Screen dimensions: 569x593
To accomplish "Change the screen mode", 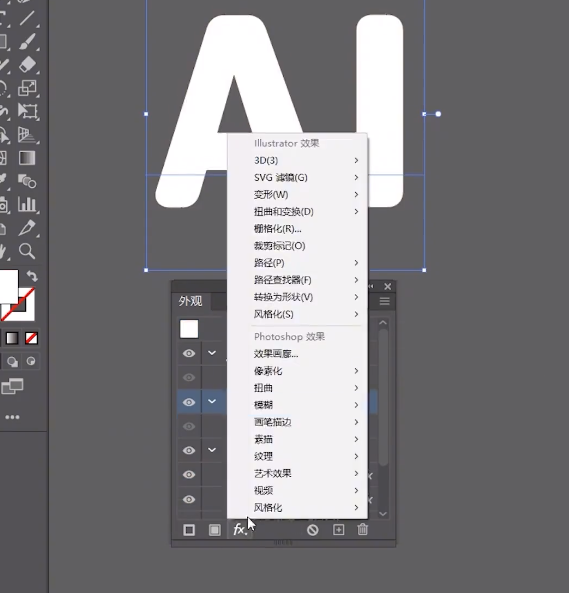I will coord(12,387).
